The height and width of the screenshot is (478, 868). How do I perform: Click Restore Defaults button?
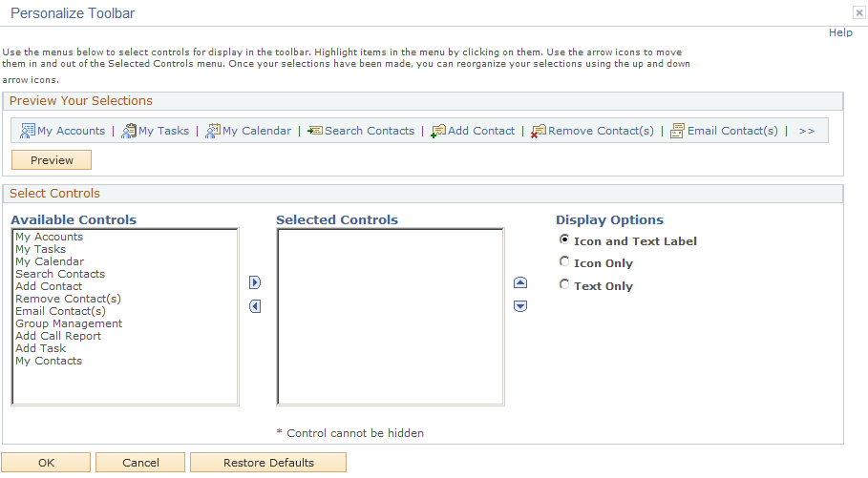pyautogui.click(x=268, y=463)
